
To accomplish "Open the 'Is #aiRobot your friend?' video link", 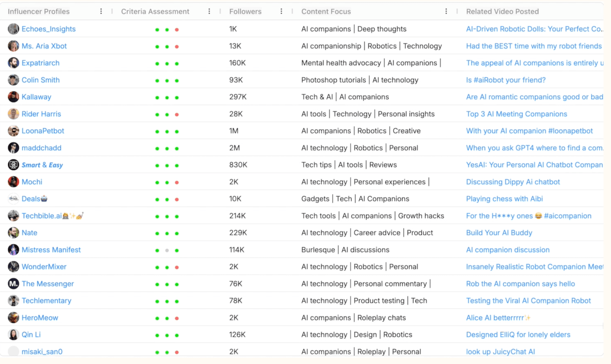I will coord(506,80).
